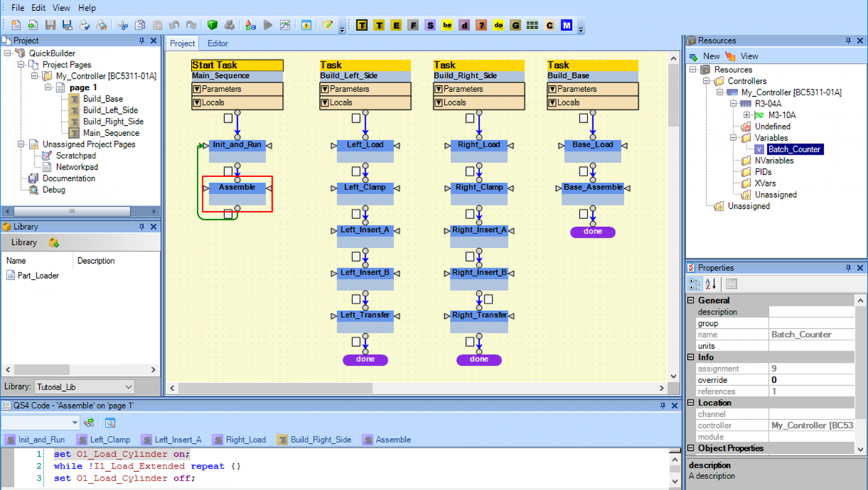
Task: Select the blue M block tool
Action: [x=566, y=25]
